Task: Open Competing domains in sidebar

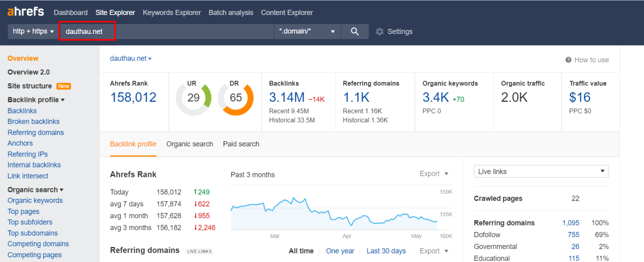Action: tap(38, 244)
